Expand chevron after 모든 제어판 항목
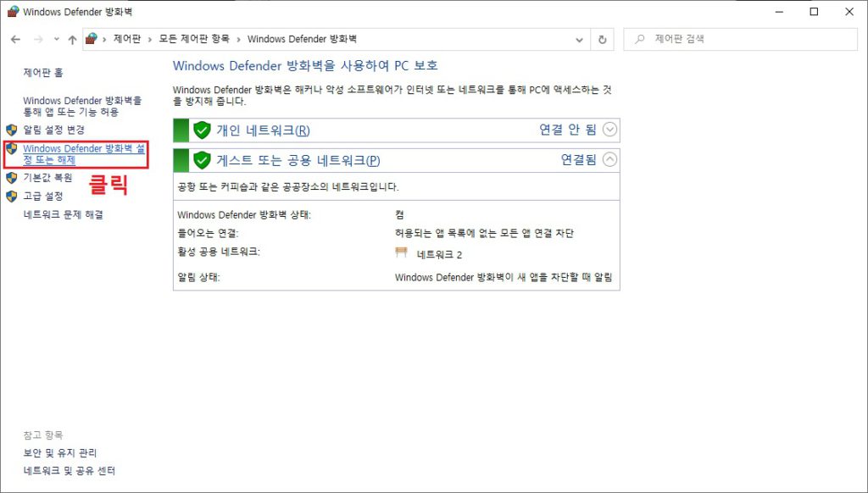 point(238,39)
